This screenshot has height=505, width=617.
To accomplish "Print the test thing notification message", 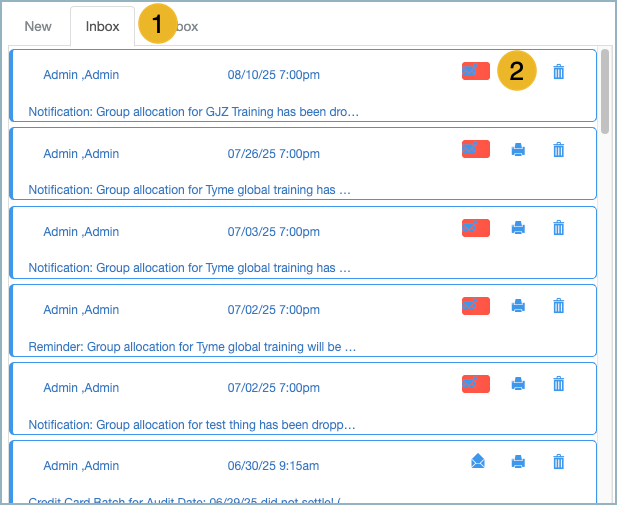I will coord(518,384).
